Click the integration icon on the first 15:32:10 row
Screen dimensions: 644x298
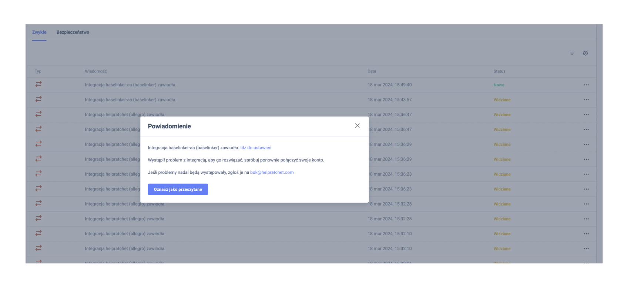38,233
